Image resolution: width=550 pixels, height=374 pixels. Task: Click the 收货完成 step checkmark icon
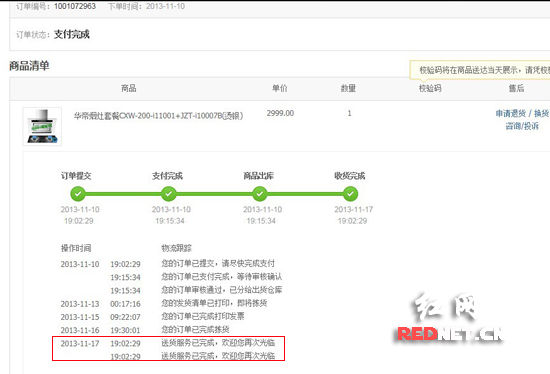pos(350,194)
